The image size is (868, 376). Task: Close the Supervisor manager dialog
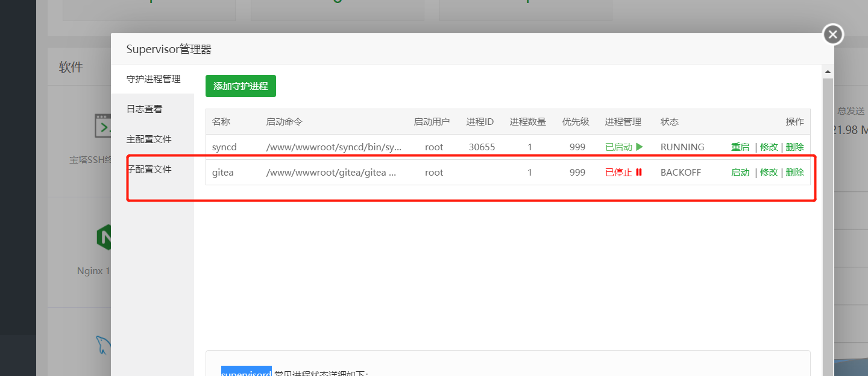pos(833,34)
